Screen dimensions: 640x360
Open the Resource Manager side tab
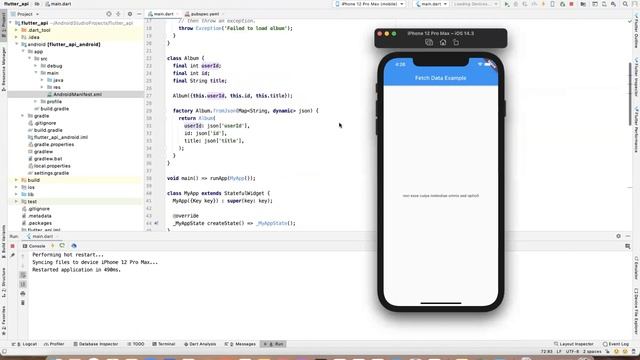click(4, 69)
